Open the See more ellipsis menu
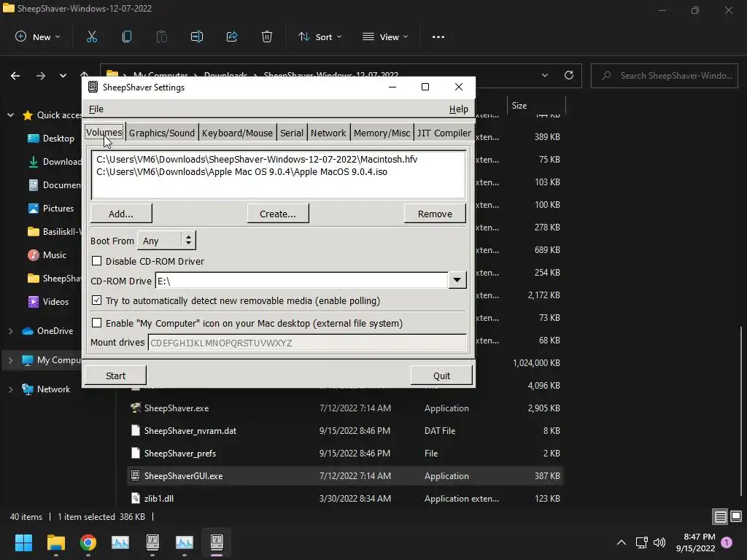 point(438,36)
